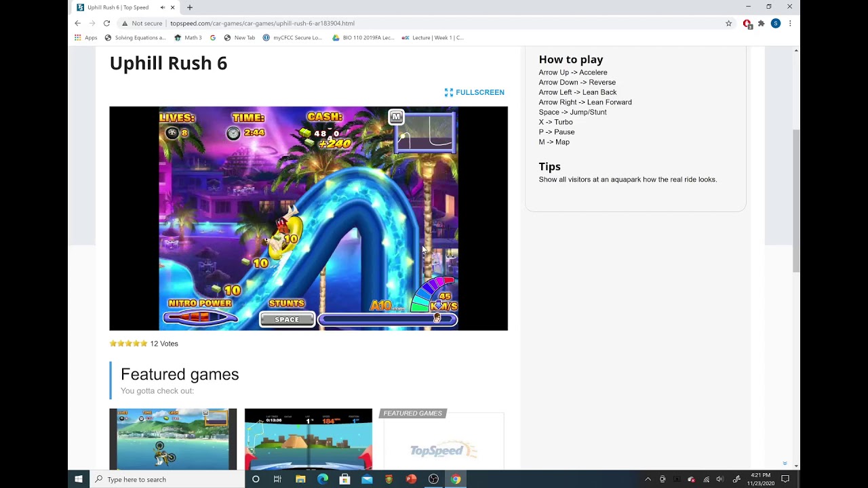The image size is (868, 488).
Task: Reload the page with refresh icon
Action: [106, 23]
